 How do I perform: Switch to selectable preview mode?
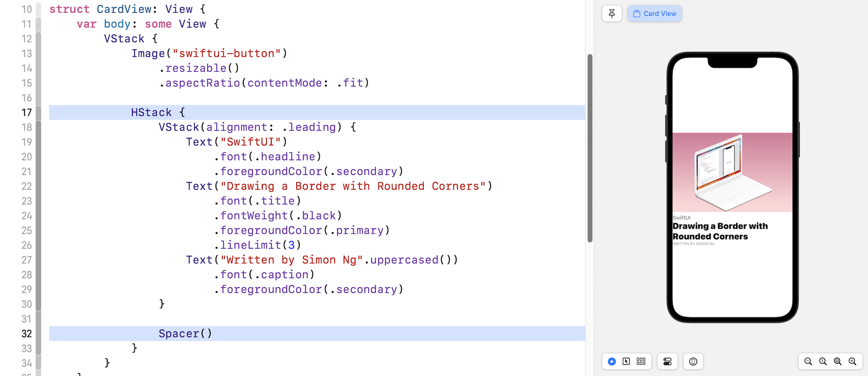tap(626, 362)
